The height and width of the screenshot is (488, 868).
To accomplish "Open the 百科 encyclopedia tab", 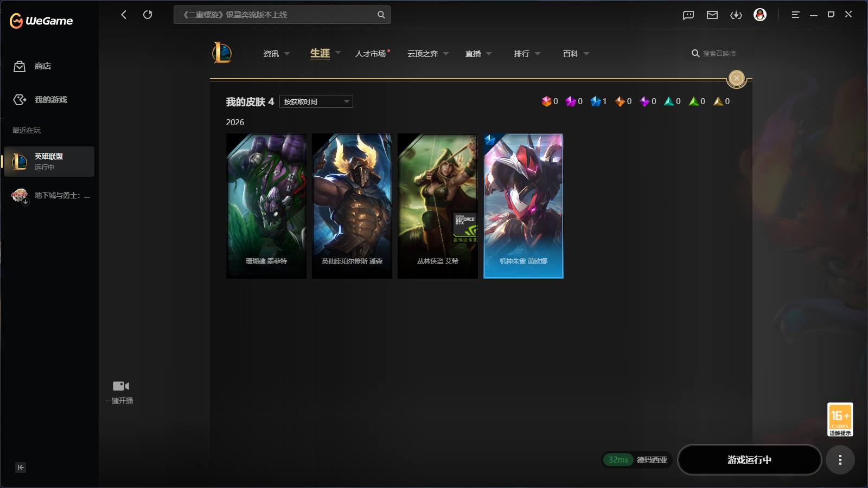I will point(571,54).
